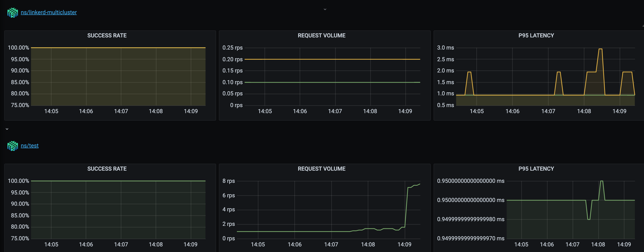Open the ns/linkerd-multicluster namespace link
The height and width of the screenshot is (252, 644).
click(x=48, y=12)
